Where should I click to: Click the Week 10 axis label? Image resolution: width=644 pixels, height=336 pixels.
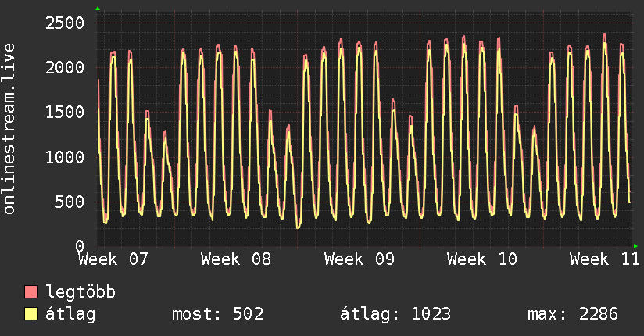coord(482,259)
